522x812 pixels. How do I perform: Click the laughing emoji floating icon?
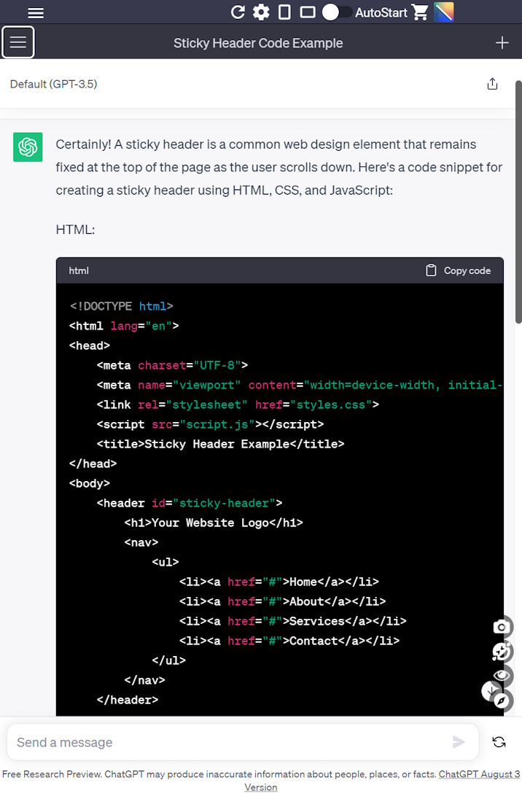(x=501, y=652)
